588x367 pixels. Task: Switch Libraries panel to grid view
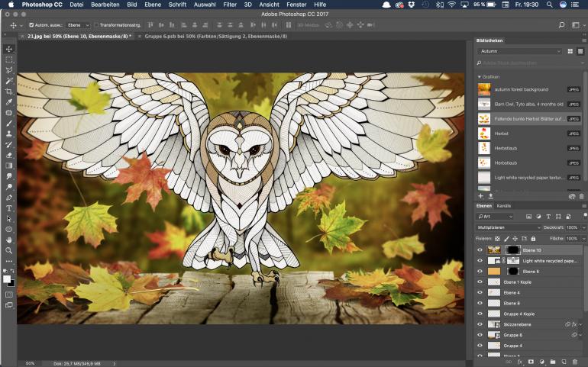tap(570, 51)
